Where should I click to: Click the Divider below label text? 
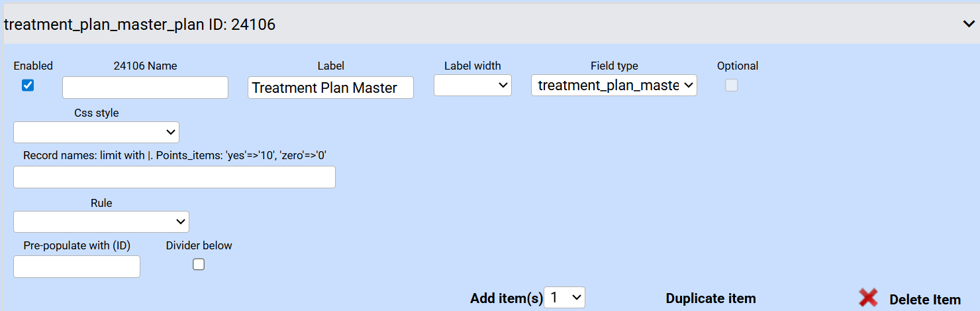pyautogui.click(x=199, y=245)
